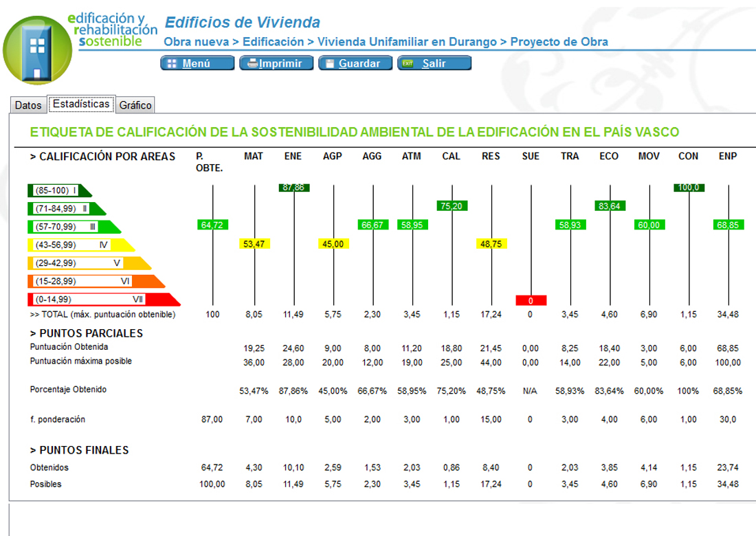Image resolution: width=756 pixels, height=536 pixels.
Task: Click the ECO column header
Action: click(x=609, y=156)
